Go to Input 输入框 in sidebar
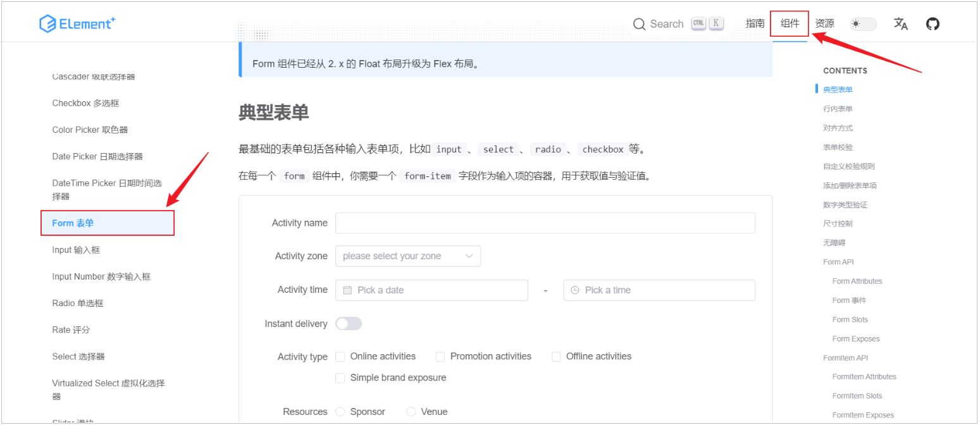Image resolution: width=980 pixels, height=425 pixels. point(76,250)
